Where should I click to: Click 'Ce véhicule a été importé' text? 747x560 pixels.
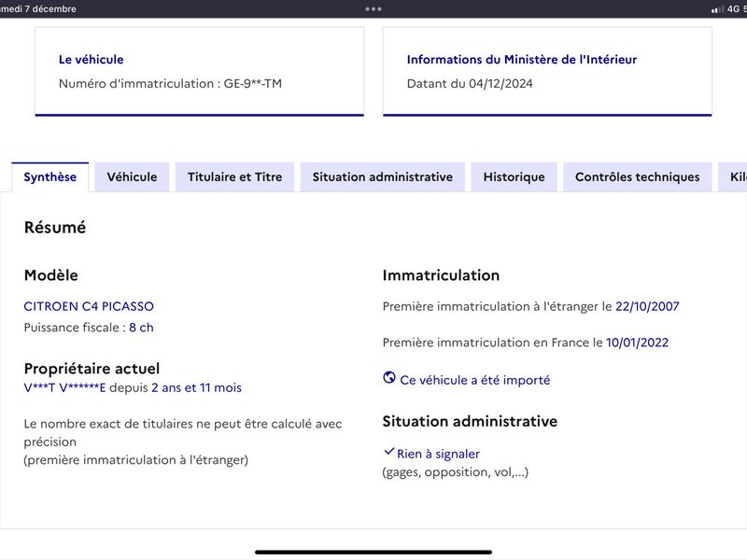click(475, 380)
